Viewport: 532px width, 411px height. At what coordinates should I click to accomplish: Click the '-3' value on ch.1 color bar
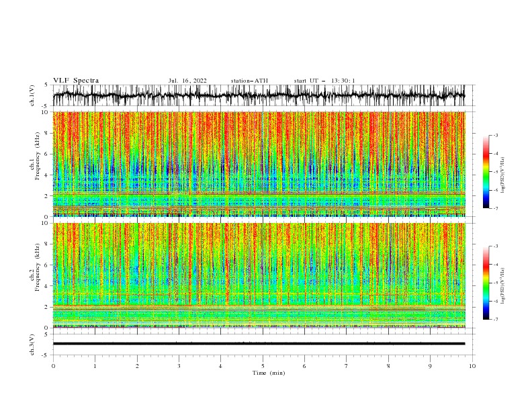(x=496, y=135)
